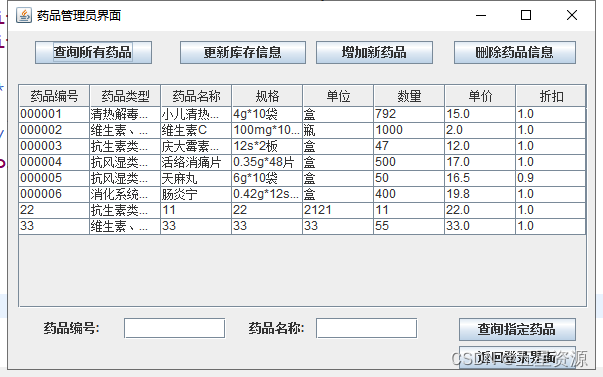The image size is (603, 377).
Task: Select the 活络消痛片 name cell
Action: pos(196,162)
